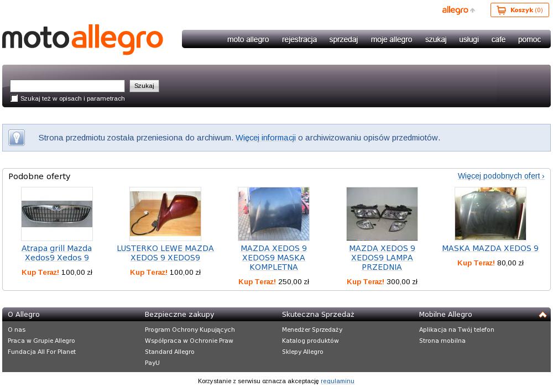Click 'O Allegro' footer heading
Image resolution: width=553 pixels, height=392 pixels.
(x=24, y=315)
